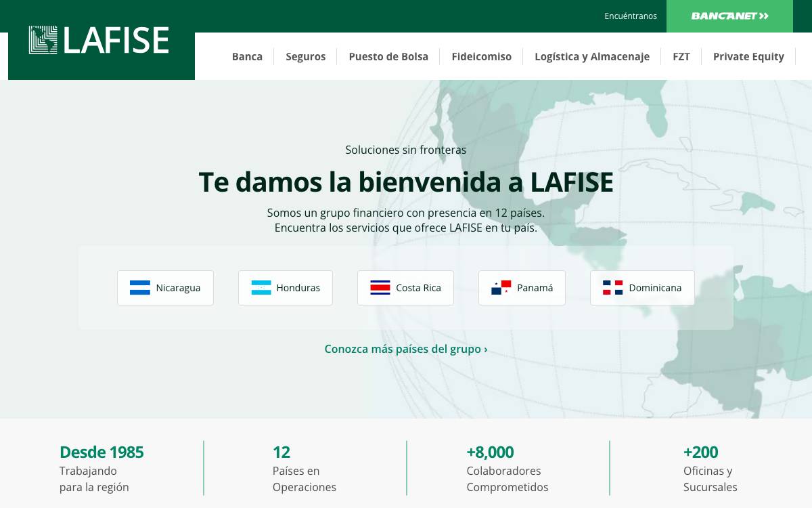Open Private Equity section
The width and height of the screenshot is (812, 508).
[x=748, y=56]
